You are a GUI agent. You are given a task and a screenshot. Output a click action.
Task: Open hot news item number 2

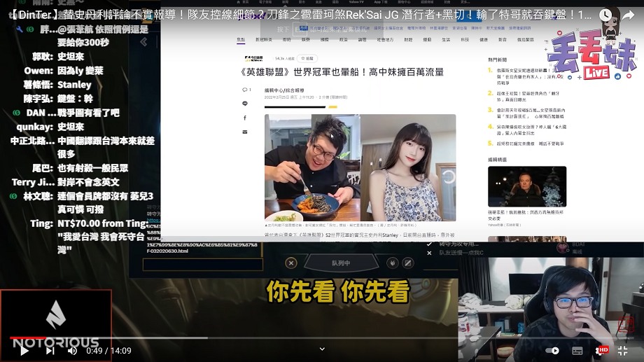(x=524, y=96)
